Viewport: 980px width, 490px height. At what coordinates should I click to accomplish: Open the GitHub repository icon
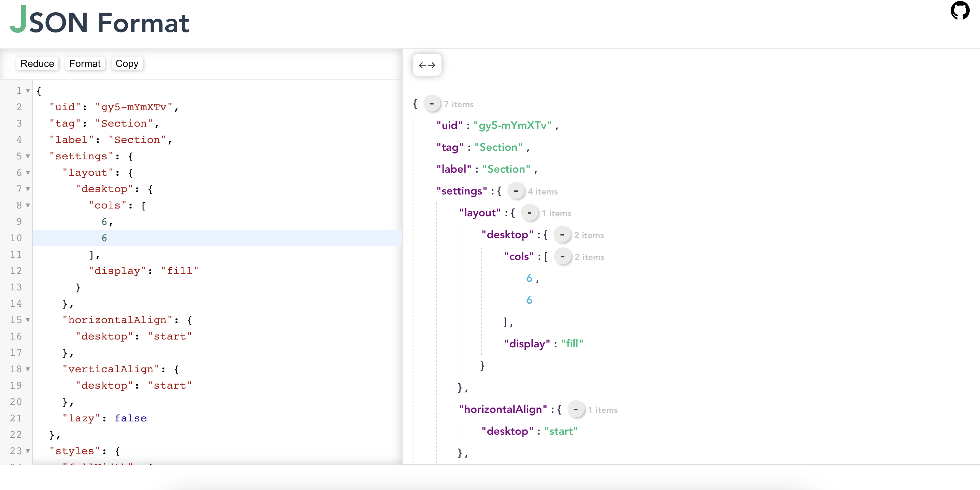(x=960, y=11)
